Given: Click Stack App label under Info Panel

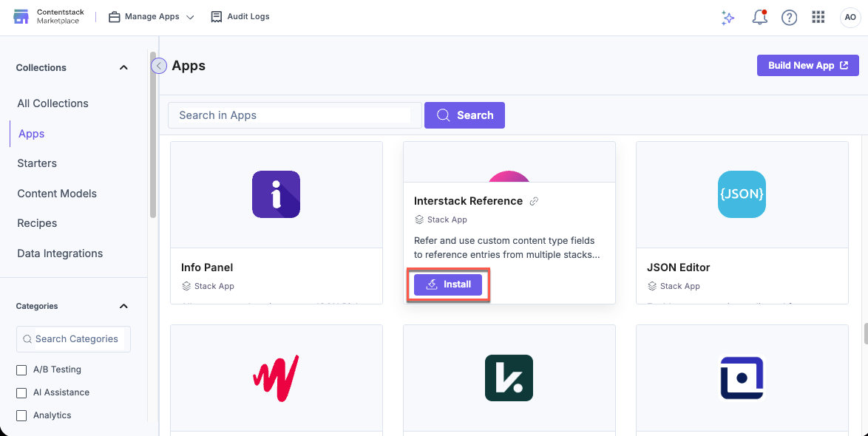Looking at the screenshot, I should coord(214,286).
